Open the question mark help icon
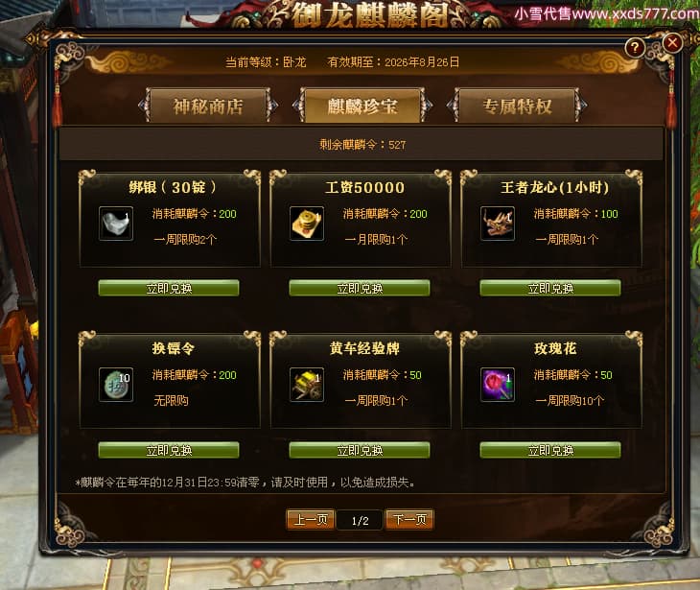This screenshot has height=590, width=700. 635,47
